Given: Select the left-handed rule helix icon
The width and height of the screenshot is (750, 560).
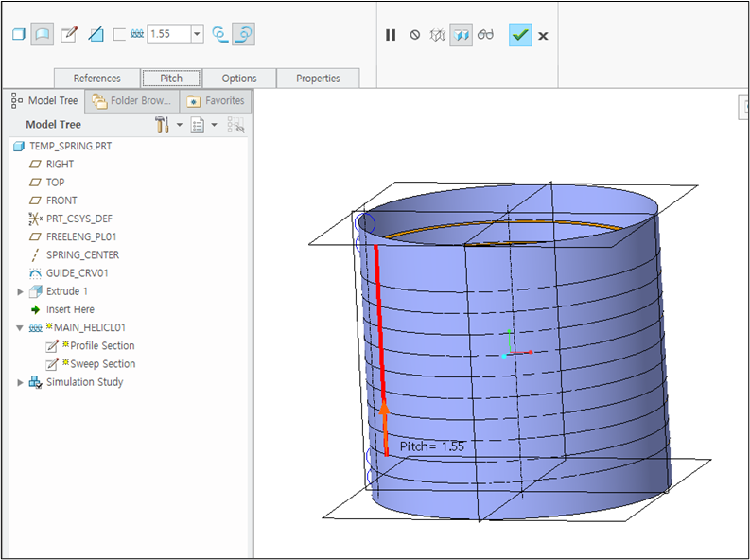Looking at the screenshot, I should tap(219, 34).
